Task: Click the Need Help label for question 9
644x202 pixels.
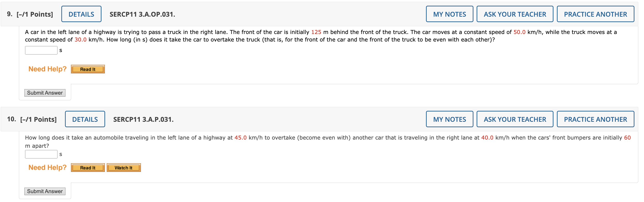Action: click(47, 69)
